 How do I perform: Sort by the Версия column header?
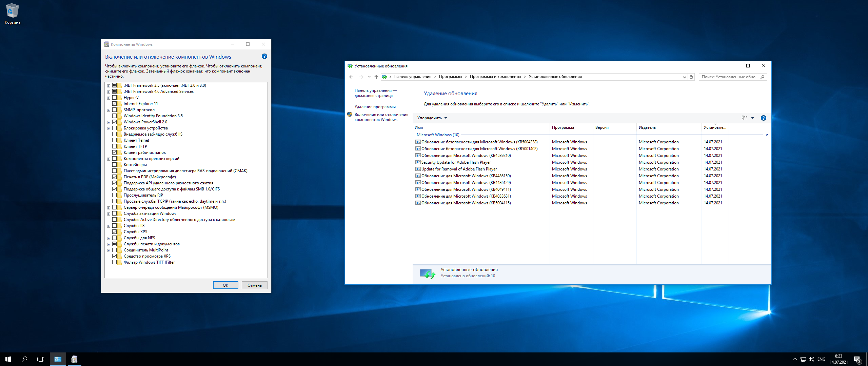(x=615, y=127)
